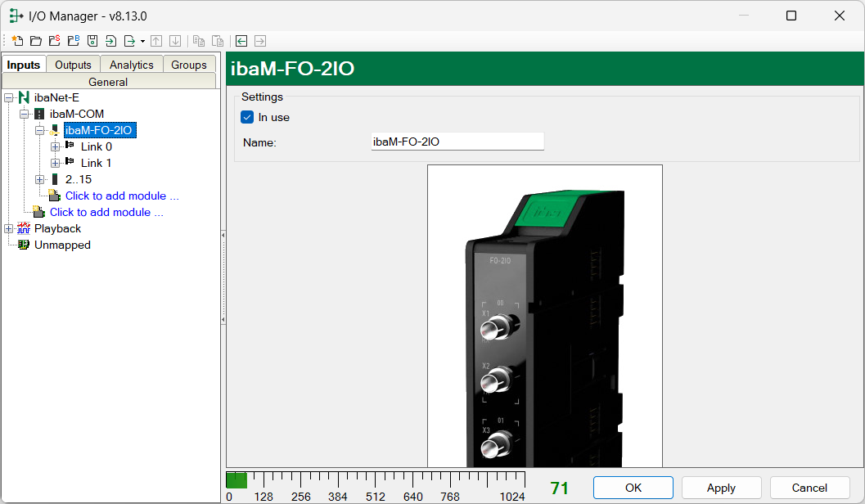
Task: Select the 2..15 tree item
Action: [79, 179]
